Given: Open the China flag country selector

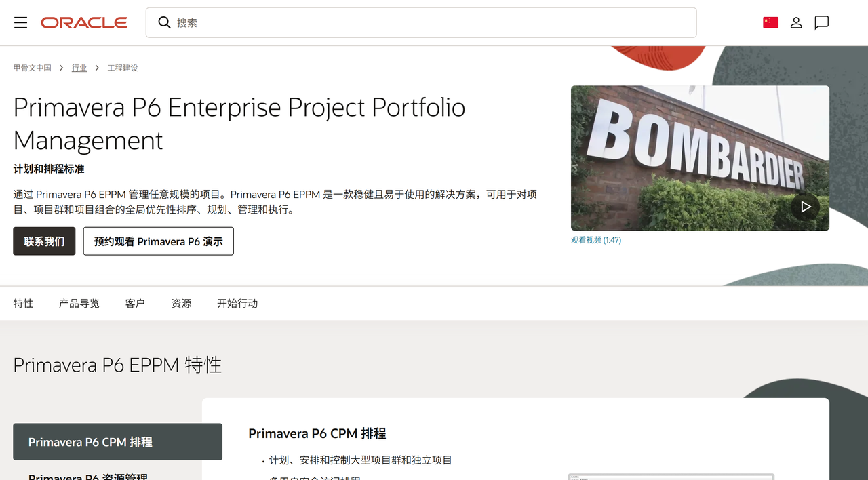Looking at the screenshot, I should pos(770,22).
